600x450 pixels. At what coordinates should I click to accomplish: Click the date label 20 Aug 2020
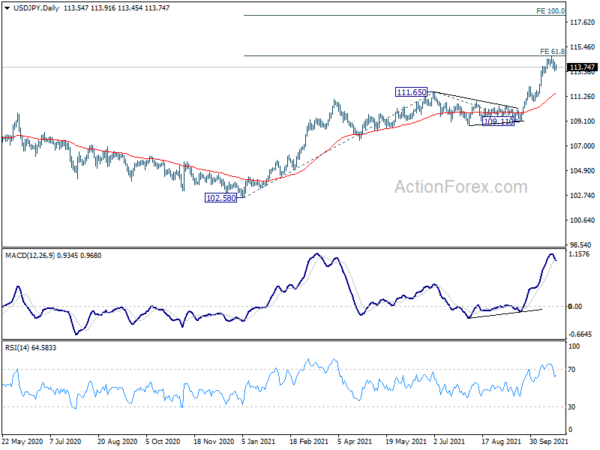pos(117,442)
